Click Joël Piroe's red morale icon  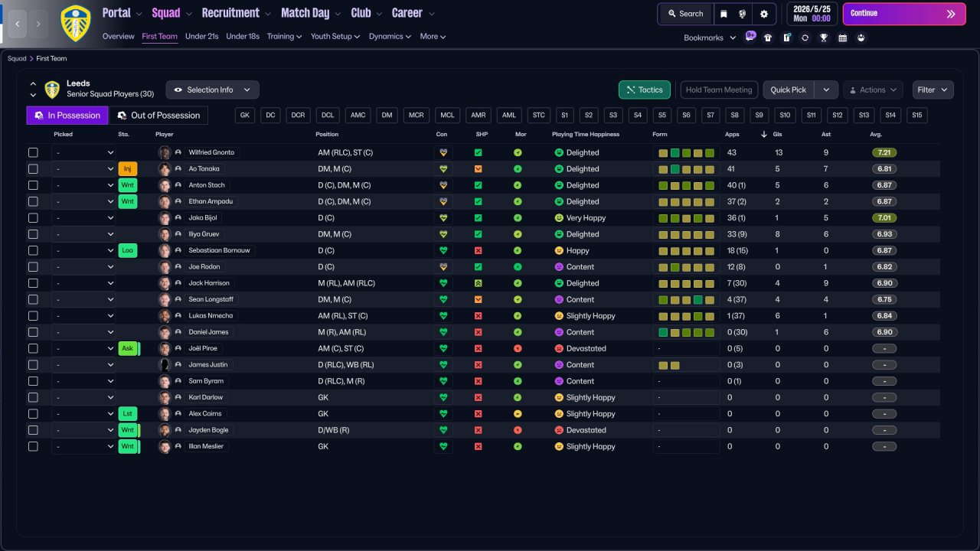pyautogui.click(x=518, y=348)
